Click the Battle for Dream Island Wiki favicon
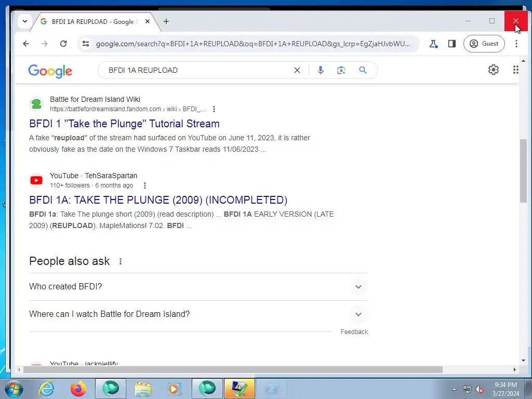Screen dimensions: 532x399 click(x=36, y=104)
